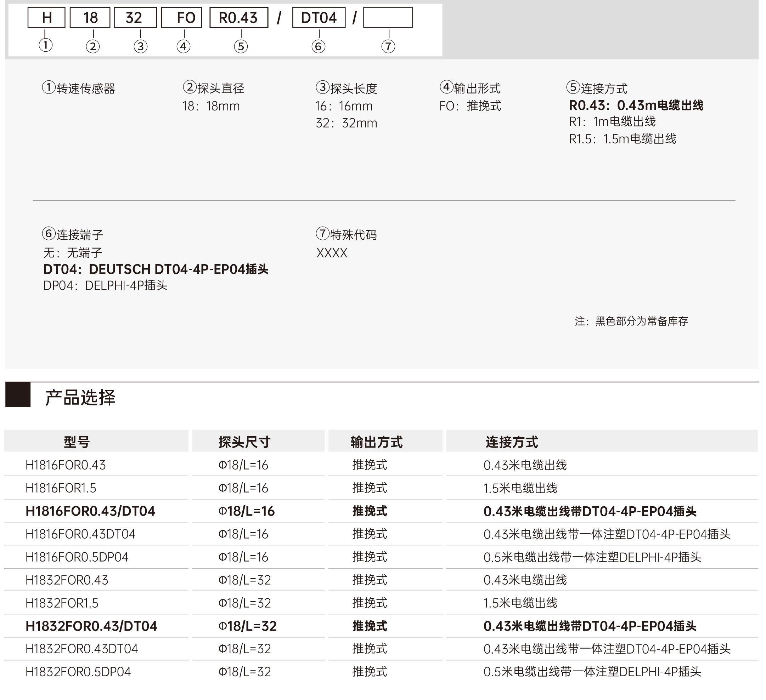Click bold 'DT04：DEUTSCH DT04-4P-EP04插头' text
Viewport: 766px width, 700px height.
click(156, 269)
